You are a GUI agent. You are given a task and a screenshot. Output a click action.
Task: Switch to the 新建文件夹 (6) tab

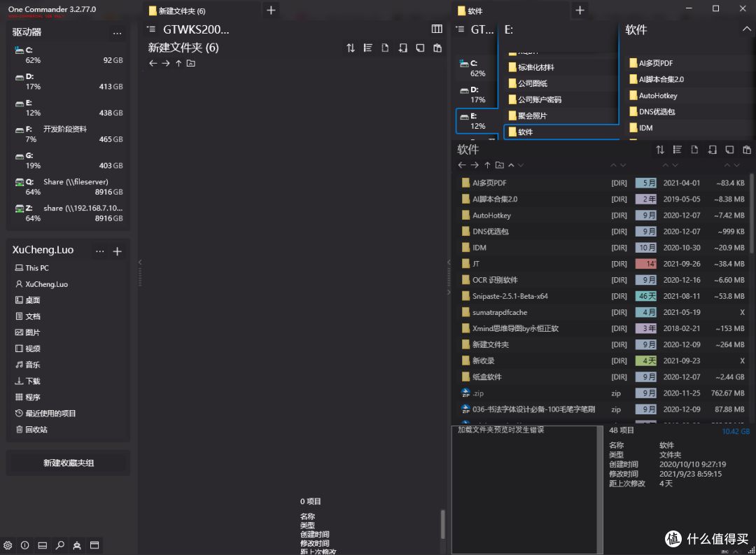coord(202,10)
